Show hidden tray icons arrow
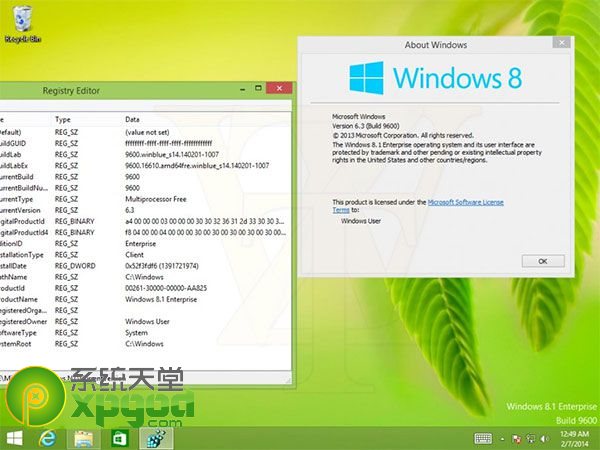 502,439
